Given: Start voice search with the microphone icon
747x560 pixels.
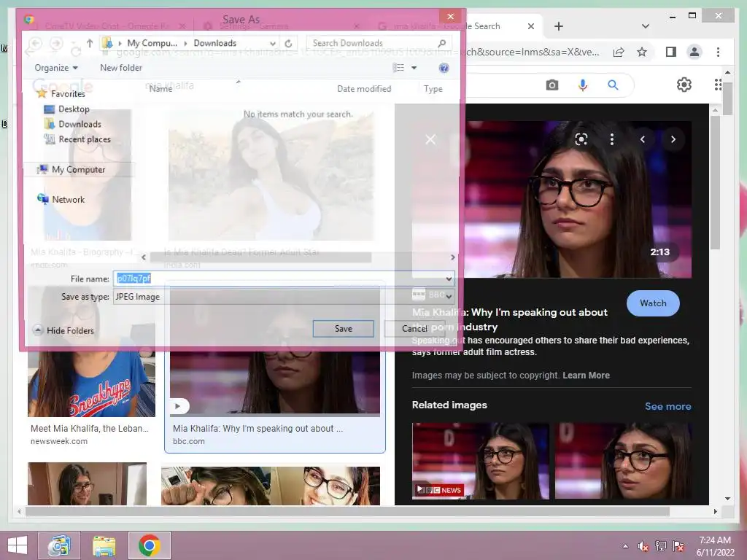Looking at the screenshot, I should point(583,85).
